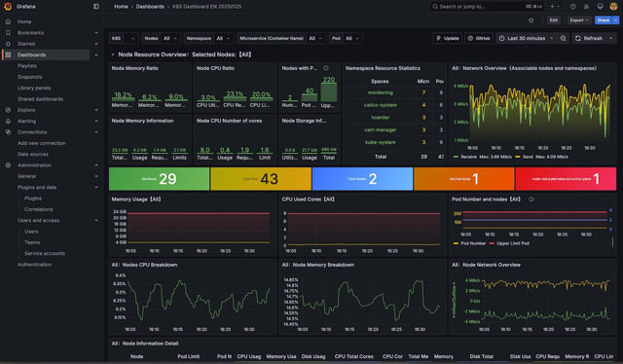623x364 pixels.
Task: Open the Share button dropdown arrow
Action: (x=616, y=20)
